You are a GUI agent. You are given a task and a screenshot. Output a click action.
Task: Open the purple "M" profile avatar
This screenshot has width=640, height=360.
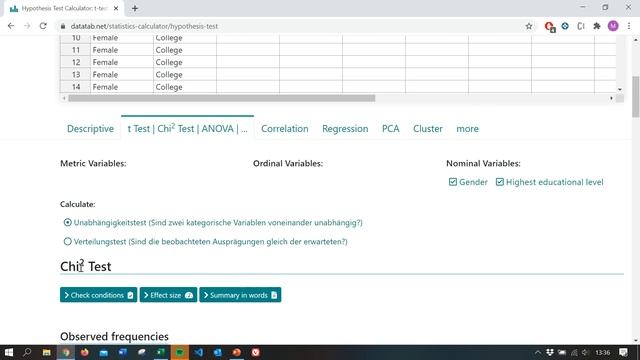(613, 26)
